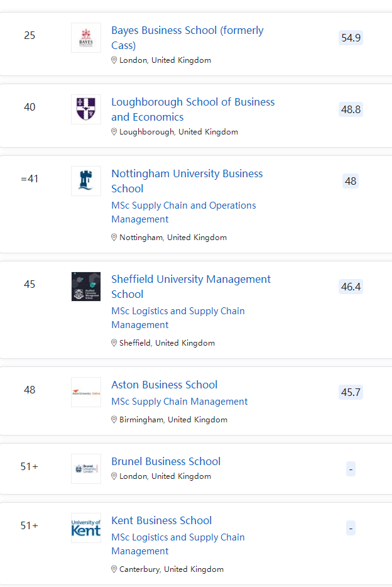Screen dimensions: 392x587
Task: Click the Bayes Business School logo
Action: point(86,38)
